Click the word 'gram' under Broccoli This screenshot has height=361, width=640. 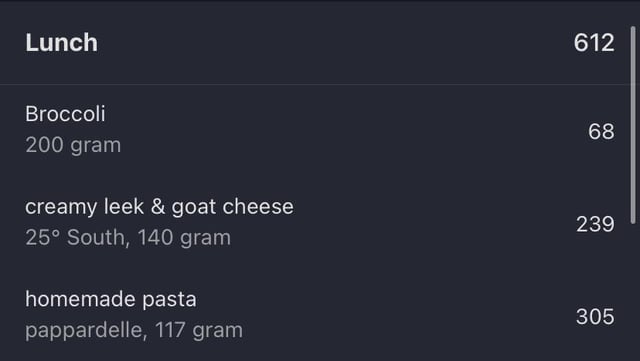tap(96, 146)
